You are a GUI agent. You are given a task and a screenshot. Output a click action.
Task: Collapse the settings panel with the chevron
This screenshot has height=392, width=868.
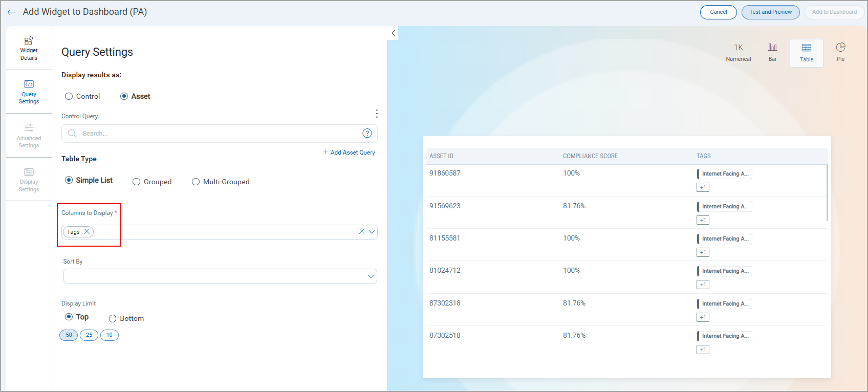pyautogui.click(x=393, y=33)
